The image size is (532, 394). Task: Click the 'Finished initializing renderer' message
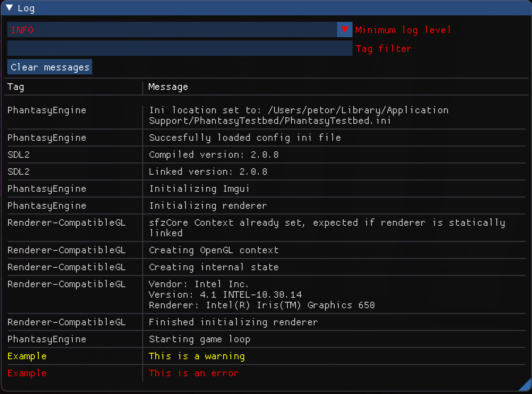(x=233, y=322)
